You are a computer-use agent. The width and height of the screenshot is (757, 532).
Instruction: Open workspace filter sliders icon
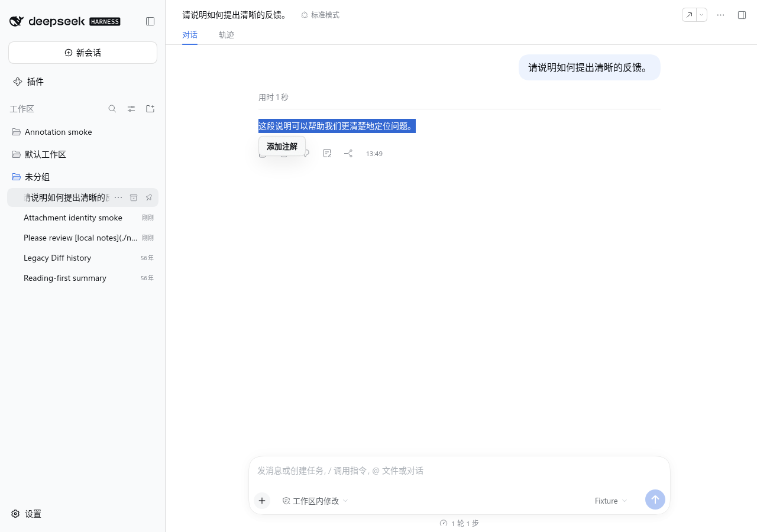(131, 109)
